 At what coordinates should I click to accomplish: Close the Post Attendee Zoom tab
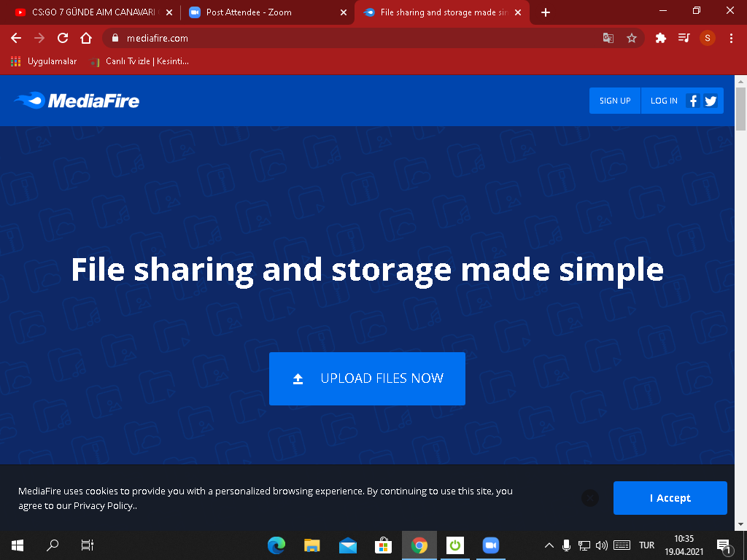344,12
